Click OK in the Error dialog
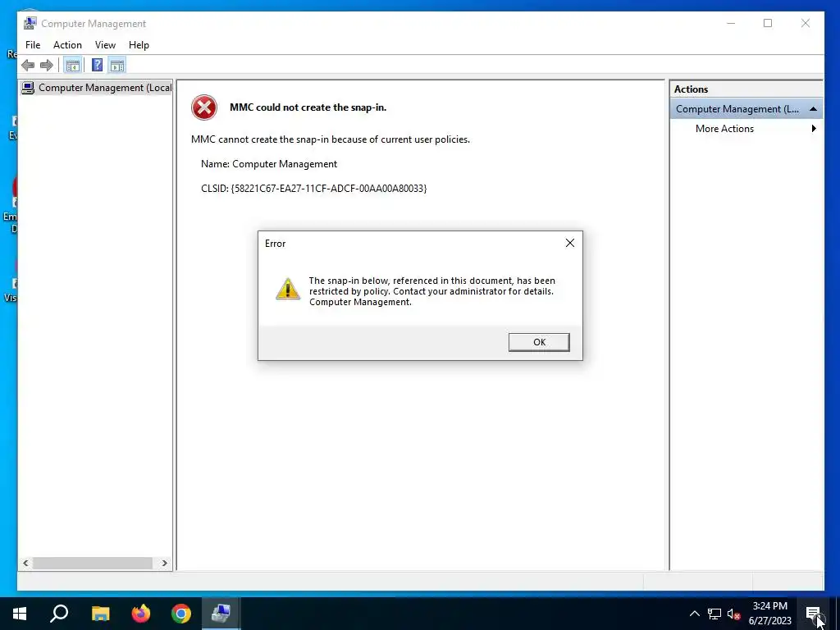 [539, 342]
